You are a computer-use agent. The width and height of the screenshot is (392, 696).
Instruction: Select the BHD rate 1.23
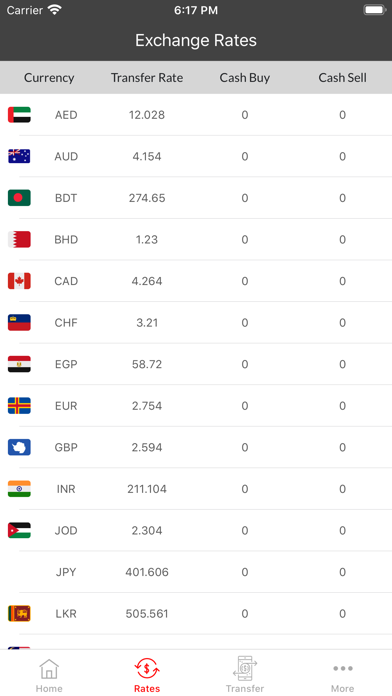(147, 240)
